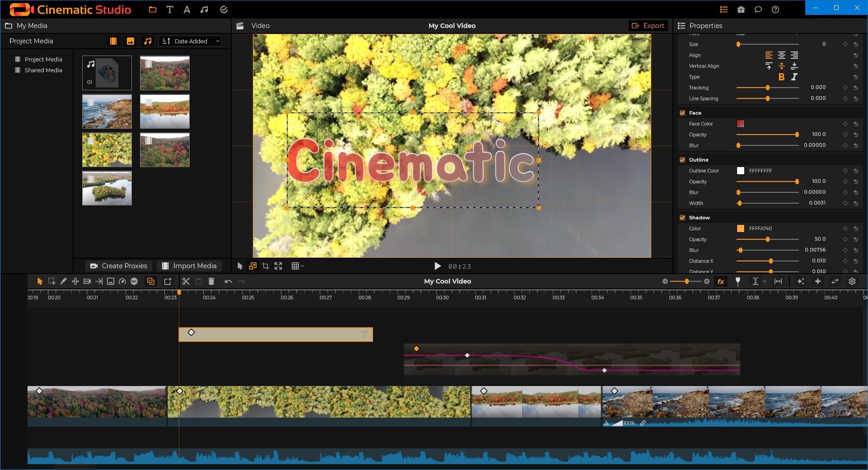This screenshot has width=868, height=470.
Task: Activate the Record voiceover tool
Action: click(134, 281)
